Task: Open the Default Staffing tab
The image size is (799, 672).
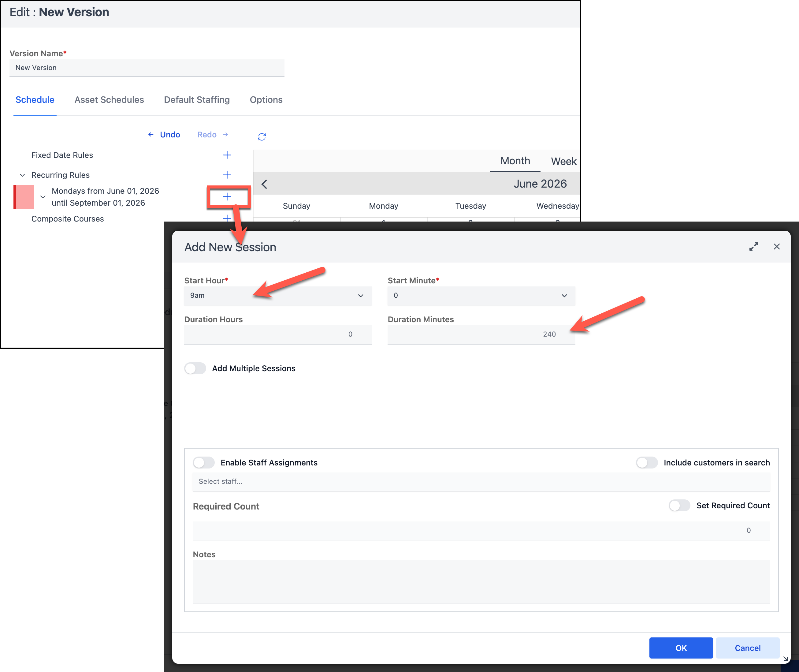Action: point(197,100)
